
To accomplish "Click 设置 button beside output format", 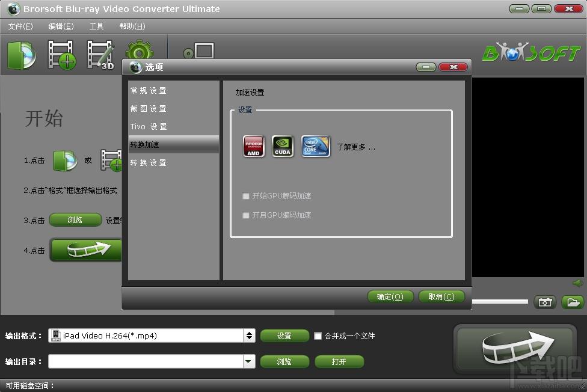I will point(284,336).
